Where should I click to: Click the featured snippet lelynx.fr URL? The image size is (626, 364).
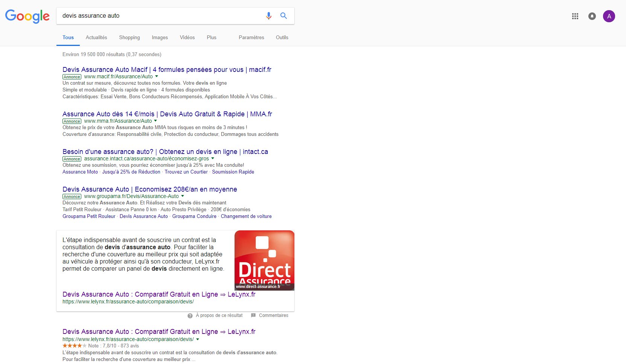(x=128, y=302)
